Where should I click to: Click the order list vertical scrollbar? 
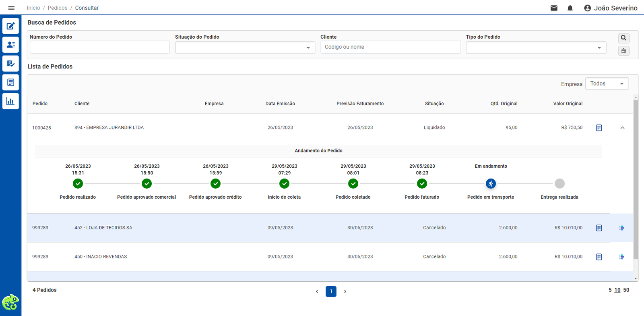[636, 179]
